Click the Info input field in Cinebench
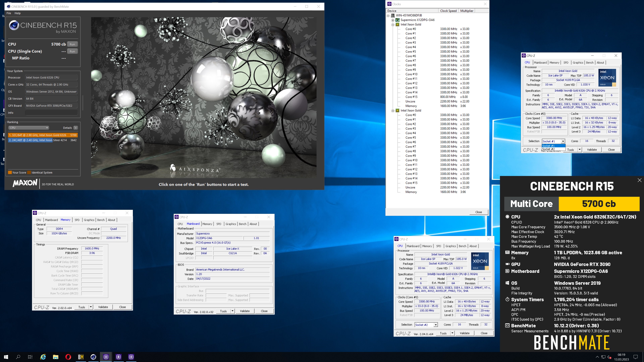Screen dimensions: 644x362 pos(51,113)
